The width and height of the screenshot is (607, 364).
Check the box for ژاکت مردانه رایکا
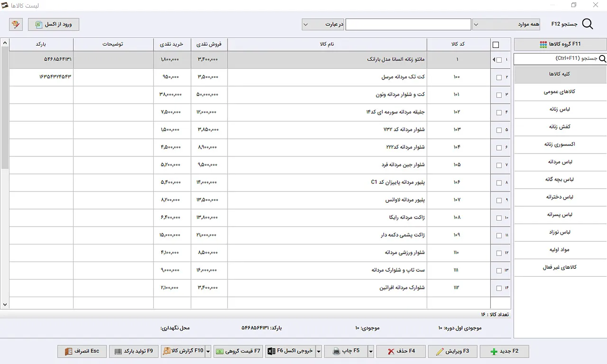pyautogui.click(x=499, y=218)
